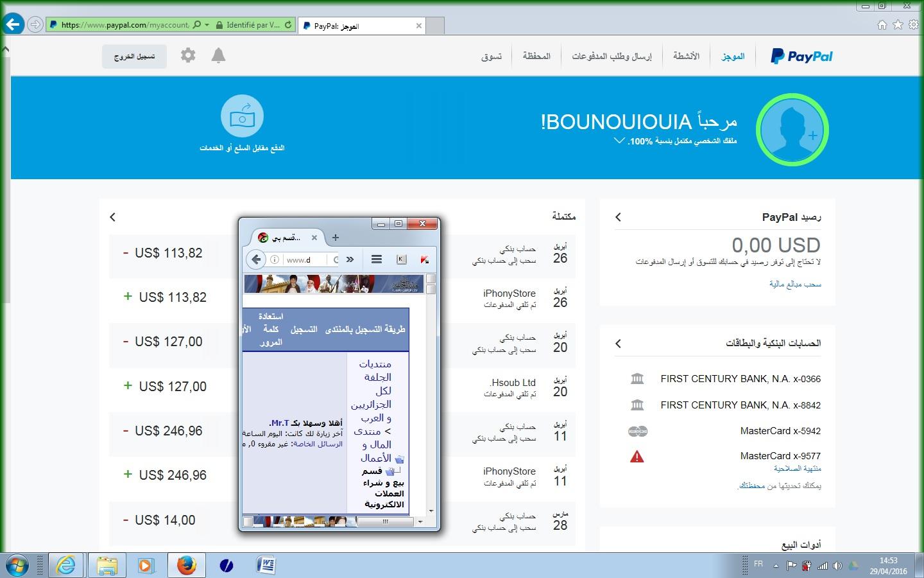Screen dimensions: 924x578
Task: Open Microsoft Word from the taskbar
Action: point(266,565)
